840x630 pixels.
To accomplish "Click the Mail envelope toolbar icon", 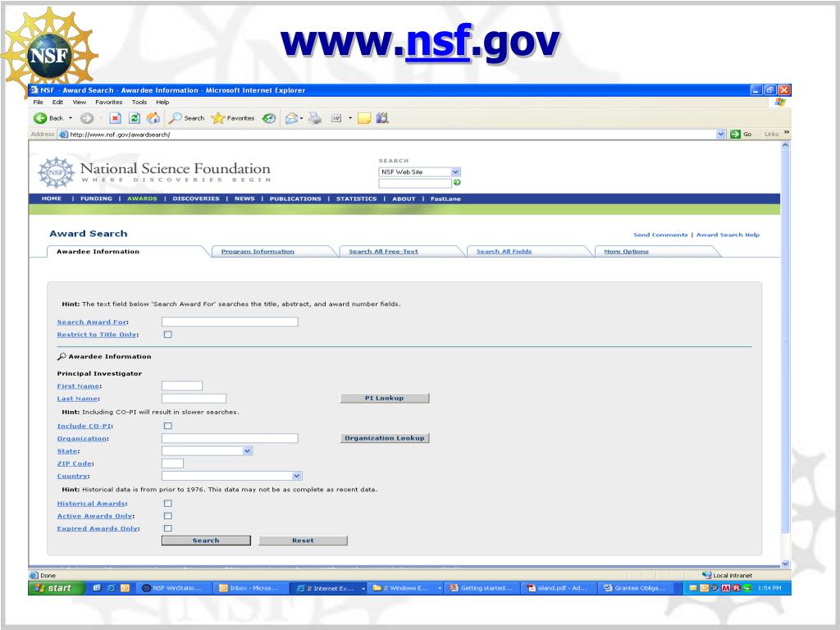I will (291, 118).
